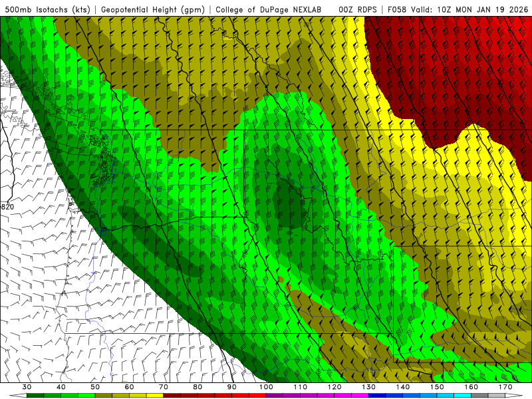
Task: Click the '820' height contour label
Action: point(7,207)
